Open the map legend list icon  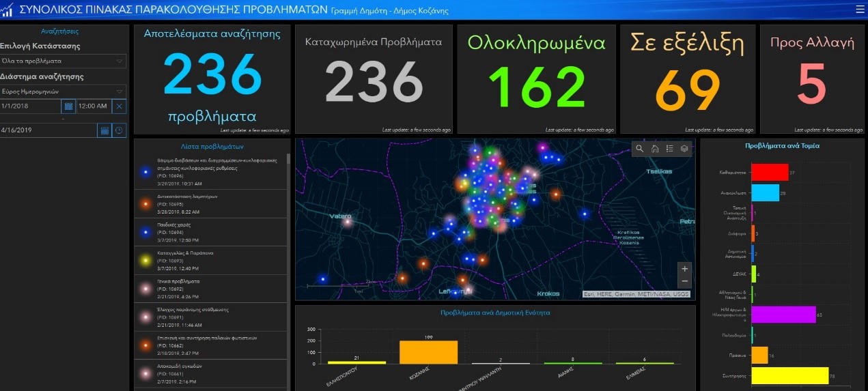point(669,149)
